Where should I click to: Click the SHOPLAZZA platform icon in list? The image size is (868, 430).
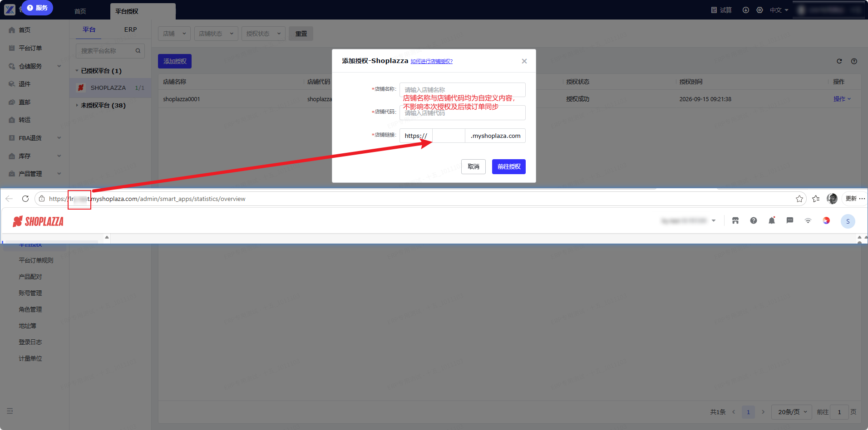(x=81, y=88)
